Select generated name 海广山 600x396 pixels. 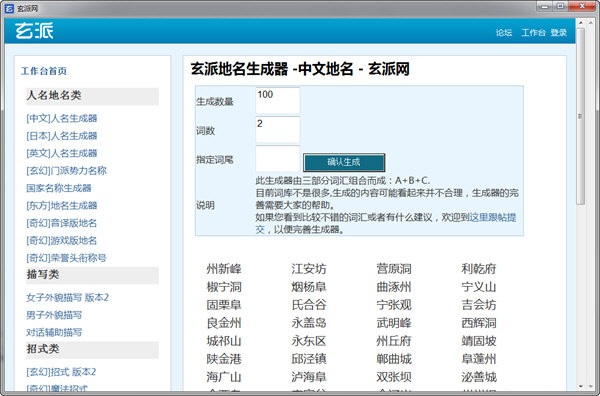224,377
